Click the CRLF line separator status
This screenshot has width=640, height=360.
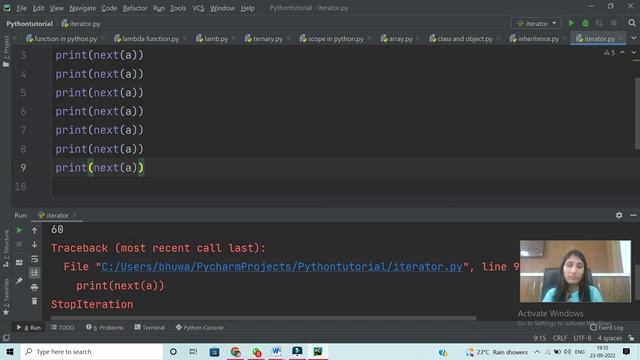pos(559,338)
